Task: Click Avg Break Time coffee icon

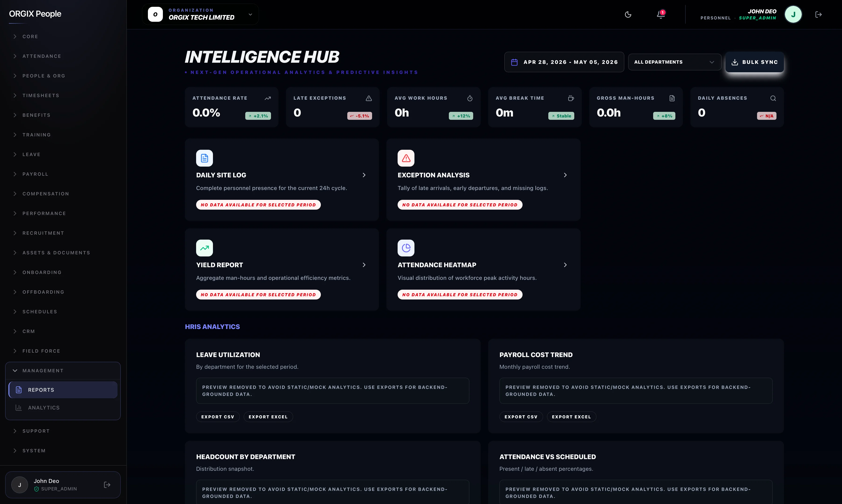Action: [x=571, y=98]
